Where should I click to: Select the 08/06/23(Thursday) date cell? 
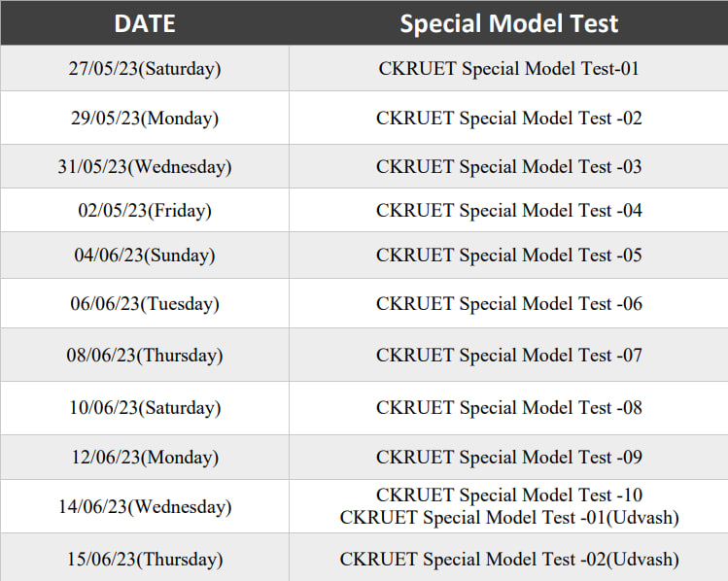click(x=145, y=356)
